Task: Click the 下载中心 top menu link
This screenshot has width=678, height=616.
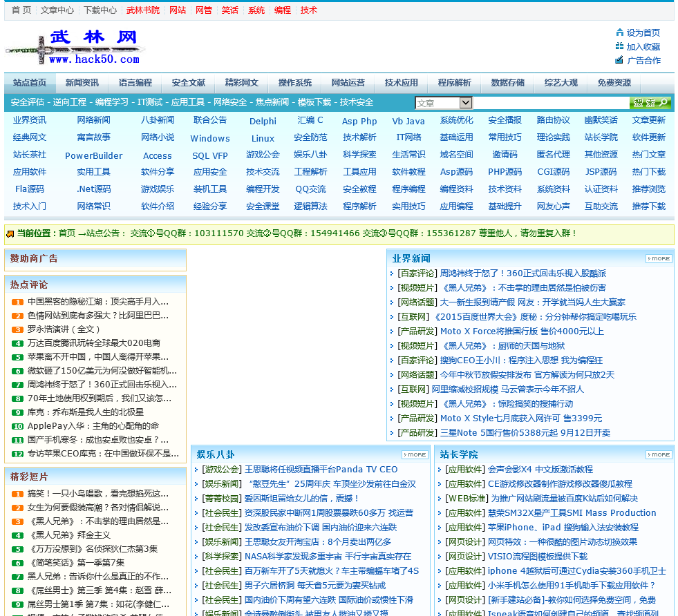Action: click(x=100, y=10)
